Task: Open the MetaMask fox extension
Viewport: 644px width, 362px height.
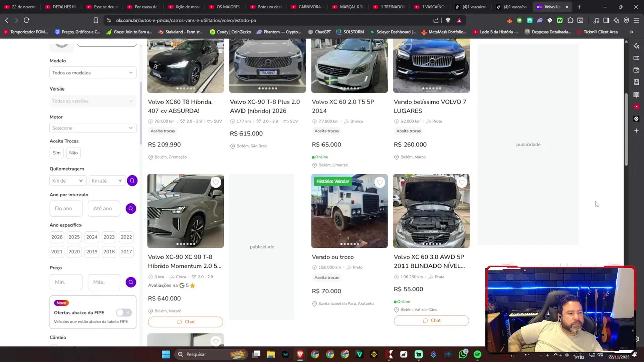Action: pos(510,20)
